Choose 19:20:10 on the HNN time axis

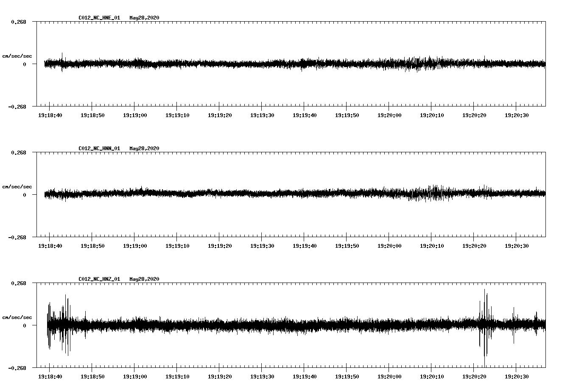click(x=432, y=246)
